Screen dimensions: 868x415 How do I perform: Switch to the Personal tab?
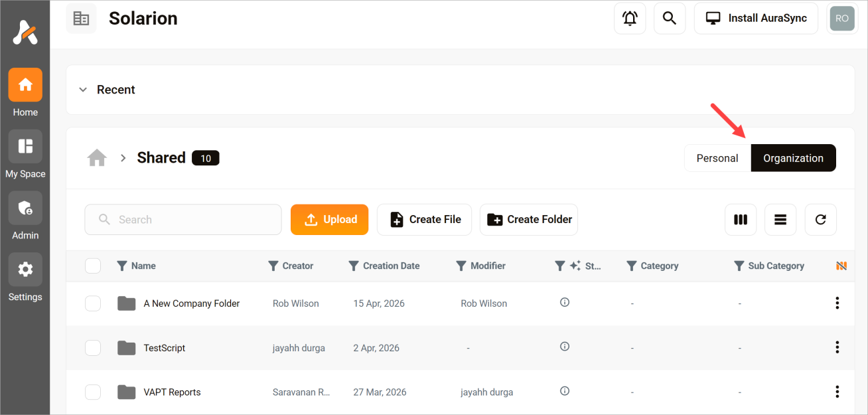pos(717,158)
